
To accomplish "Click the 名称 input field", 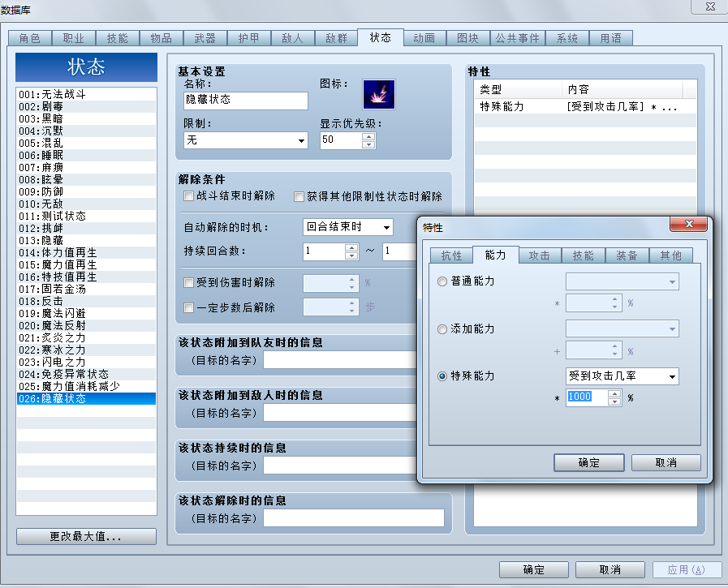I will tap(246, 101).
